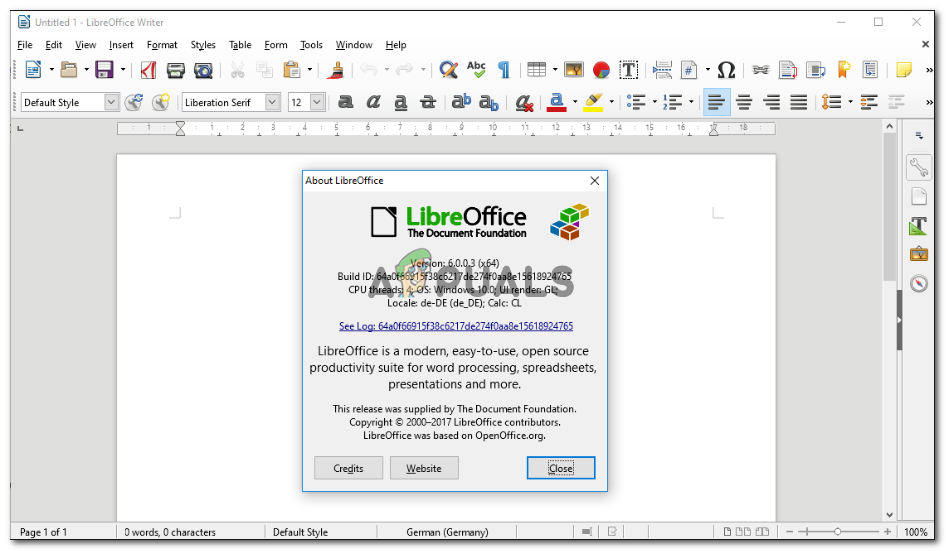This screenshot has width=946, height=551.
Task: Toggle Superscript formatting
Action: pos(461,102)
